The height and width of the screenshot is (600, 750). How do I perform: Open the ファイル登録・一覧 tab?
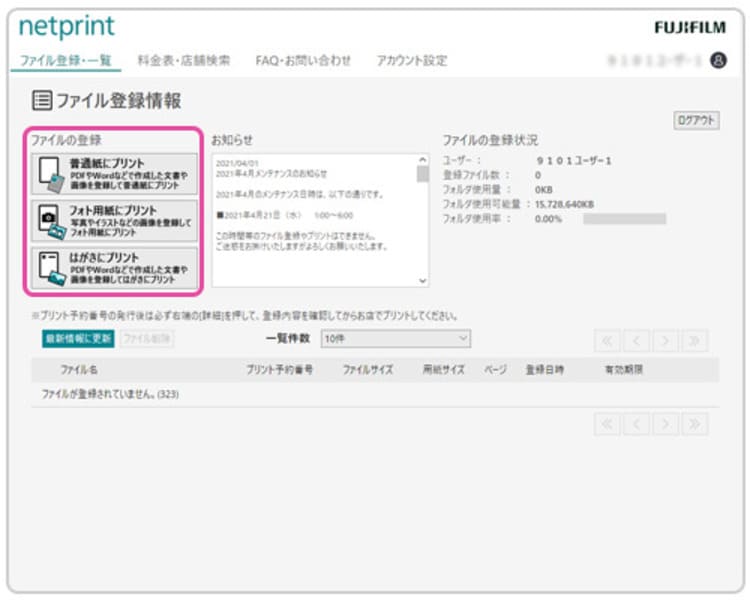(x=66, y=61)
